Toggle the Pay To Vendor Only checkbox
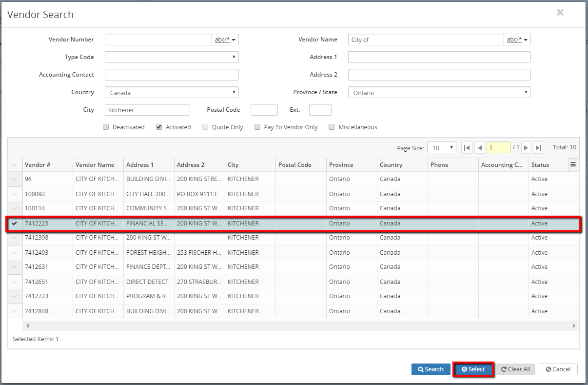Screen dimensions: 588x385 tap(257, 127)
